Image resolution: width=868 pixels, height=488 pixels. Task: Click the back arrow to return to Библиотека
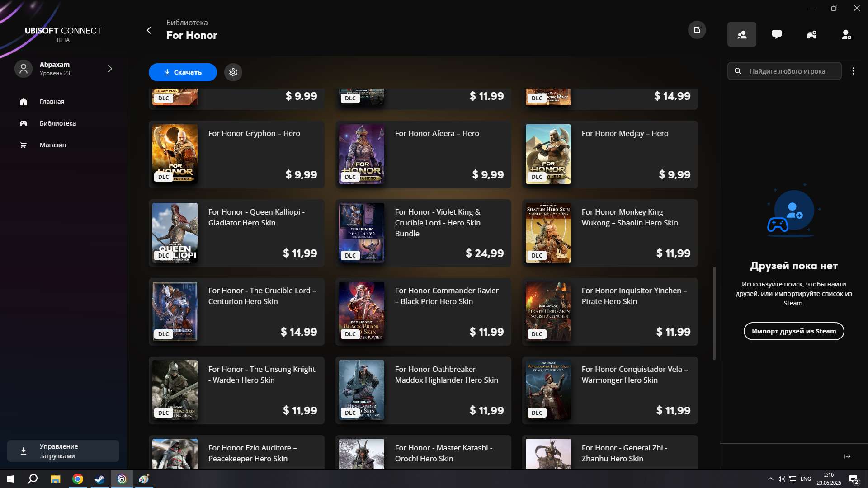149,30
